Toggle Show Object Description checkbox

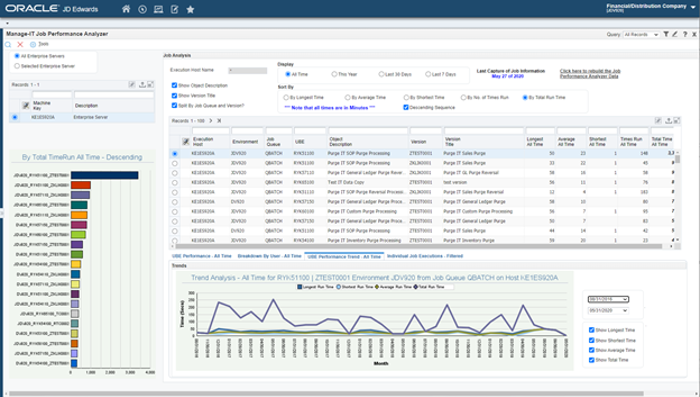[x=175, y=85]
